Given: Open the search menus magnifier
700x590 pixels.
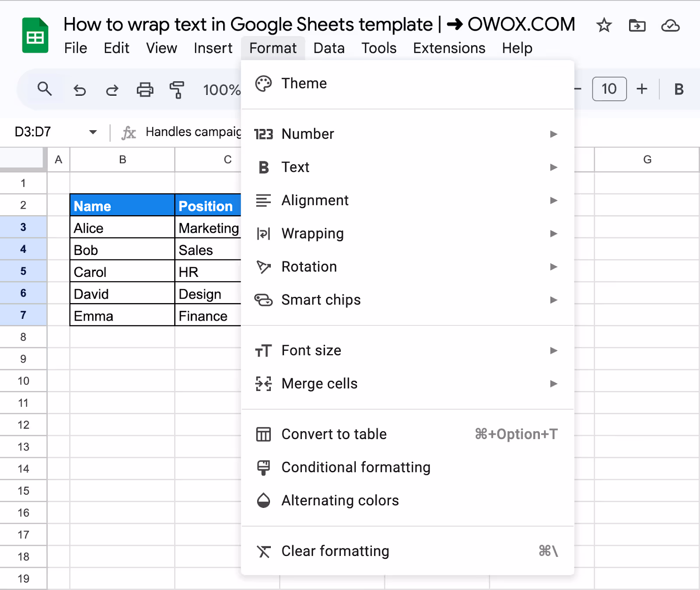Looking at the screenshot, I should pos(45,89).
